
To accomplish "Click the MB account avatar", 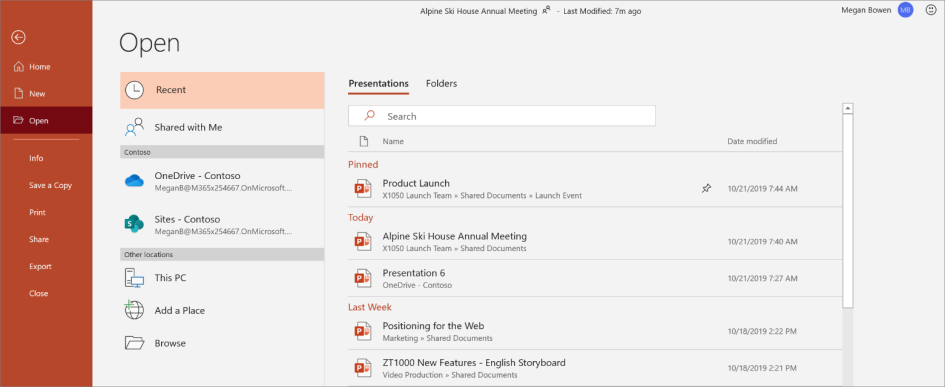I will [905, 10].
